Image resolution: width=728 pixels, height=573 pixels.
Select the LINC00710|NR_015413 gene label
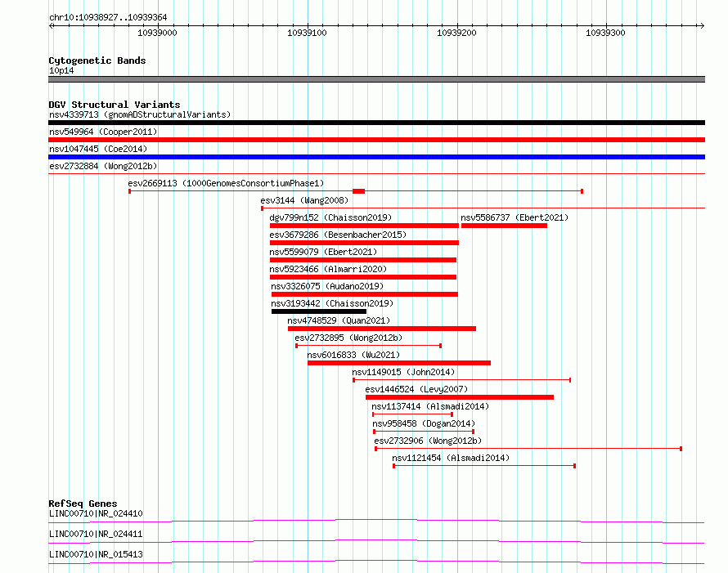96,554
